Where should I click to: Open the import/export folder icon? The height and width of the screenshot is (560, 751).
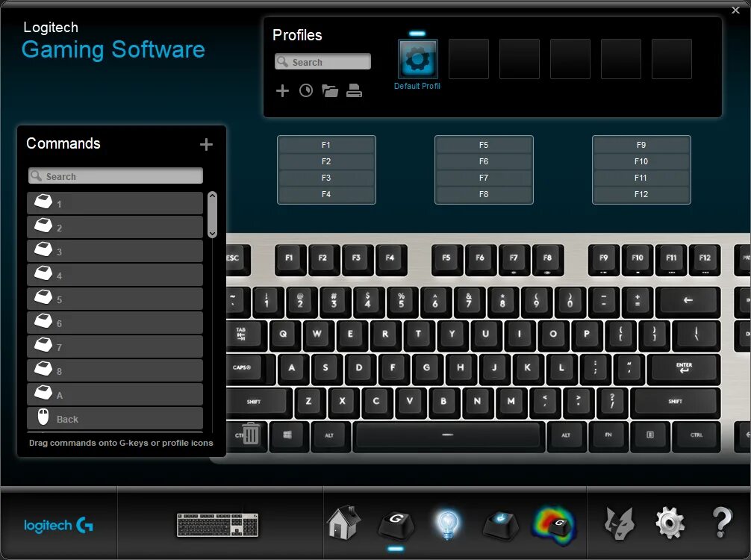point(330,90)
